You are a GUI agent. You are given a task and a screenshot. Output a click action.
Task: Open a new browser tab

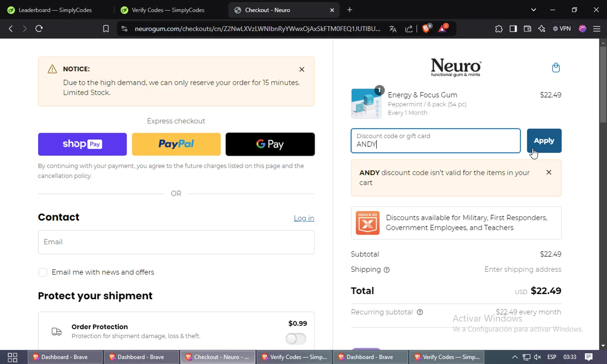click(x=350, y=10)
